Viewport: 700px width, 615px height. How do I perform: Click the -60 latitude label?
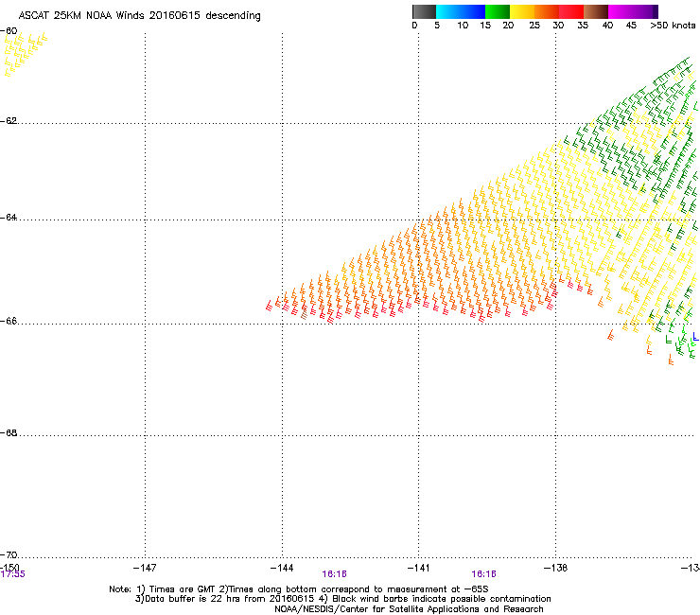pyautogui.click(x=9, y=31)
